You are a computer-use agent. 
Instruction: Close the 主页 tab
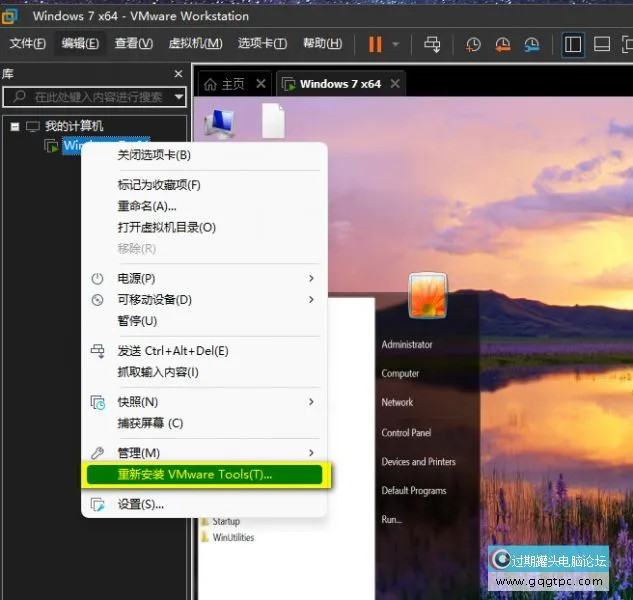coord(261,84)
